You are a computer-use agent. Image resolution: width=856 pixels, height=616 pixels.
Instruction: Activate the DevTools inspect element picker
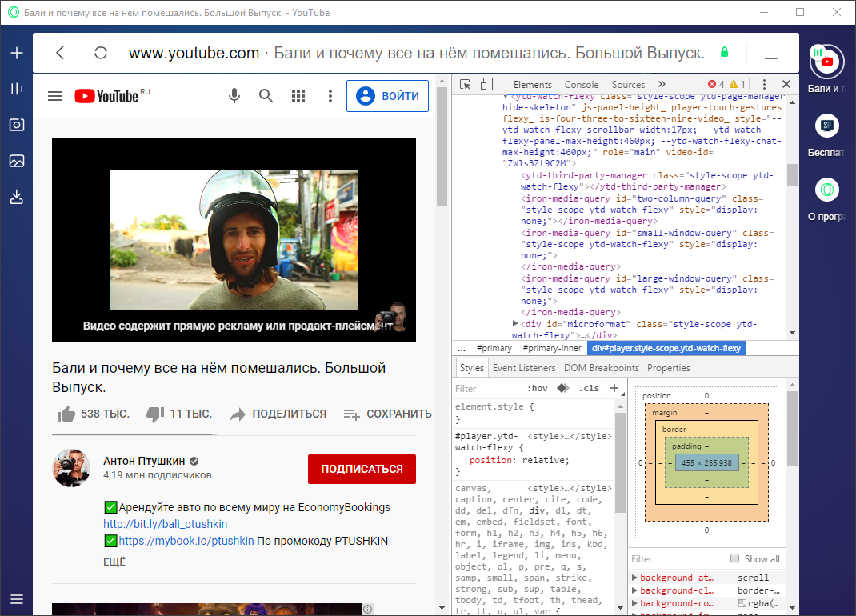tap(466, 84)
